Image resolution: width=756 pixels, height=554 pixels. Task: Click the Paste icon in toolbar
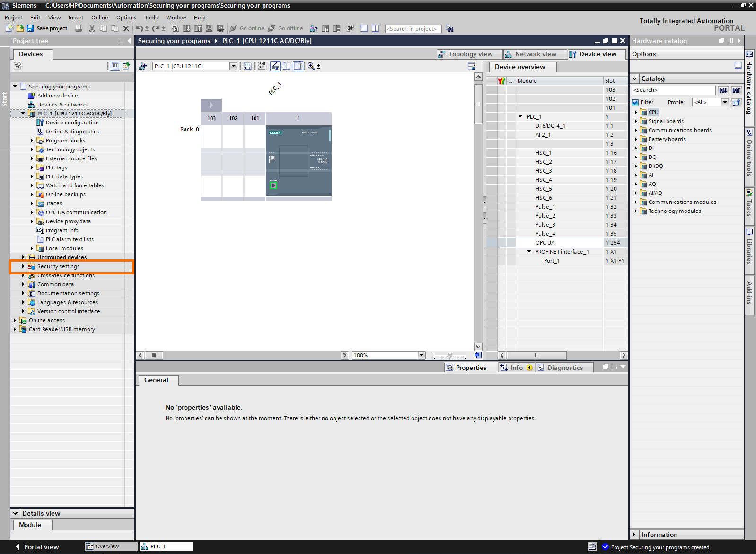(114, 28)
